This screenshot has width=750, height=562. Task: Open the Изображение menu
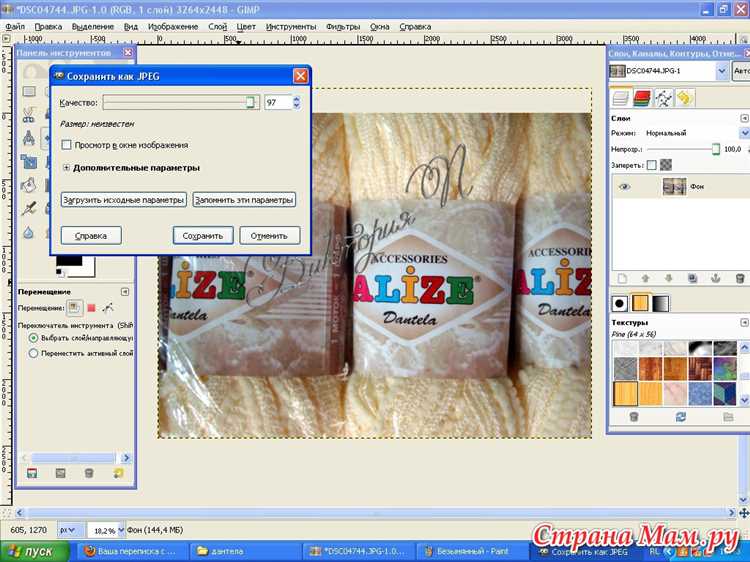tap(172, 26)
